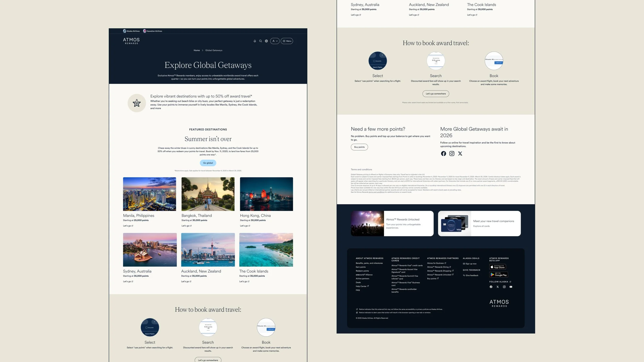
Task: Open the hamburger Menu button
Action: [287, 41]
